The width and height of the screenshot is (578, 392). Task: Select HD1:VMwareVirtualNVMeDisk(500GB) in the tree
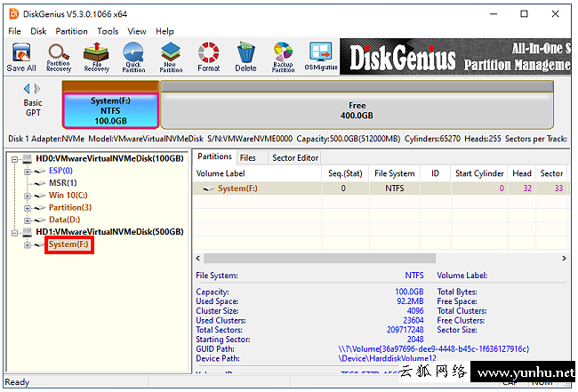click(109, 232)
